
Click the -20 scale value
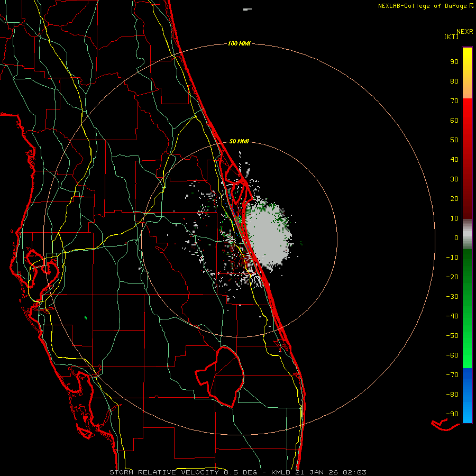click(452, 277)
